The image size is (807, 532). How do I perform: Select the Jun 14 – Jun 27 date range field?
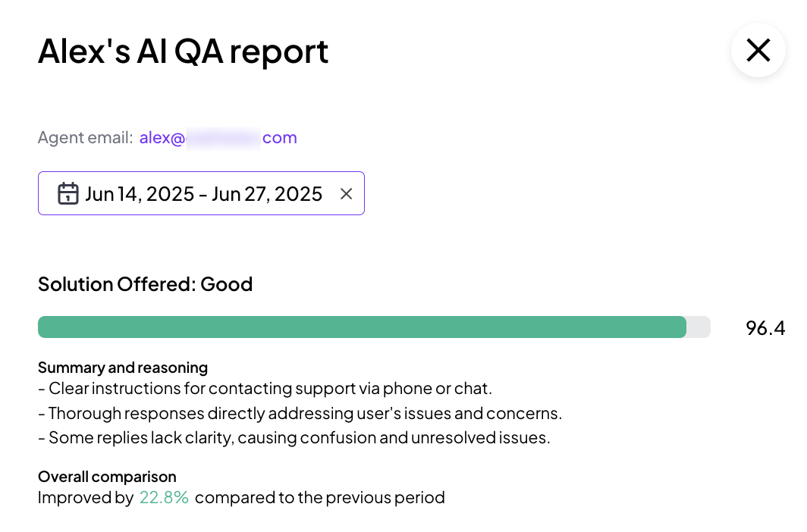[201, 193]
